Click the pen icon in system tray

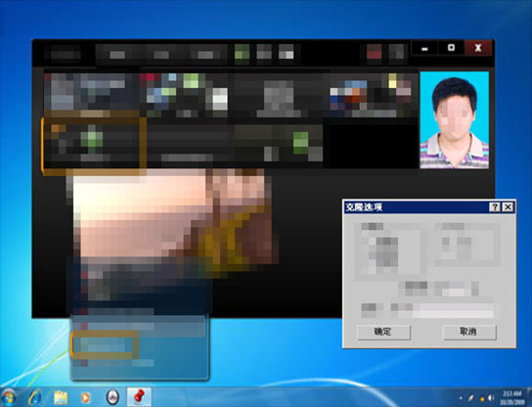[x=471, y=397]
